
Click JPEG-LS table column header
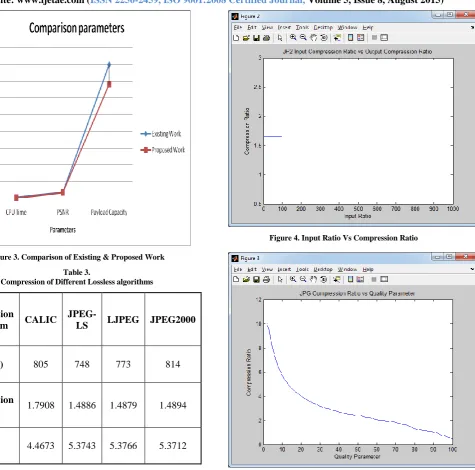click(82, 319)
